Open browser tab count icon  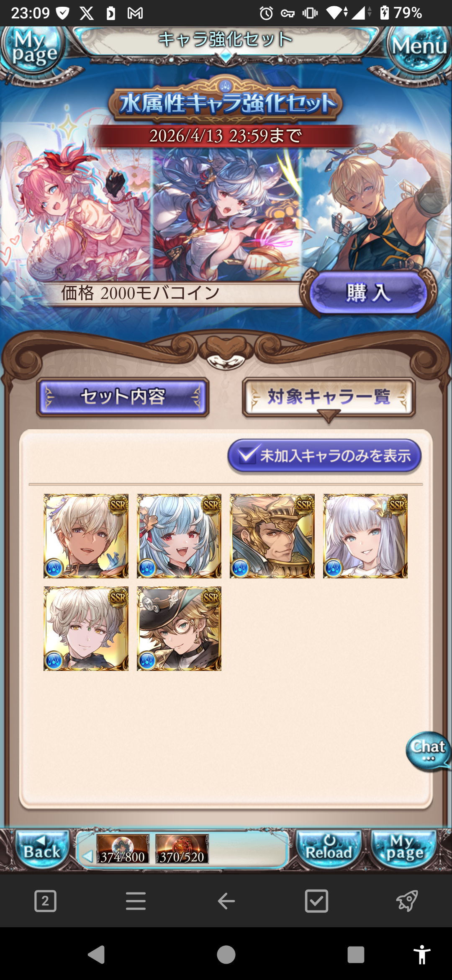click(x=45, y=901)
